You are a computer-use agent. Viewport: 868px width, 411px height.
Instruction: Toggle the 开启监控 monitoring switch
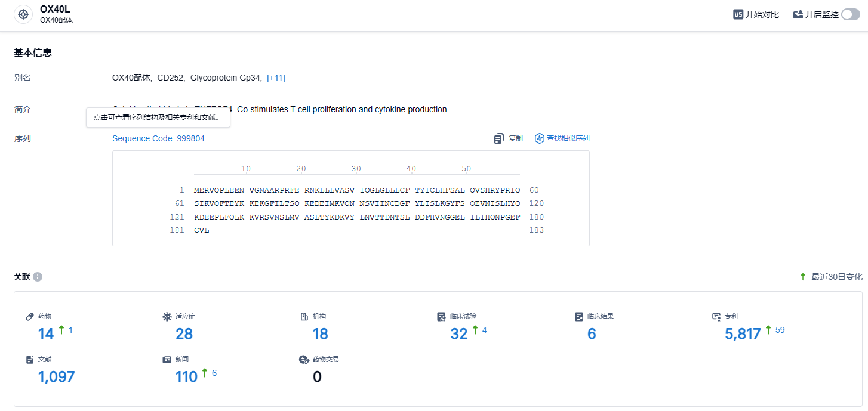click(850, 14)
